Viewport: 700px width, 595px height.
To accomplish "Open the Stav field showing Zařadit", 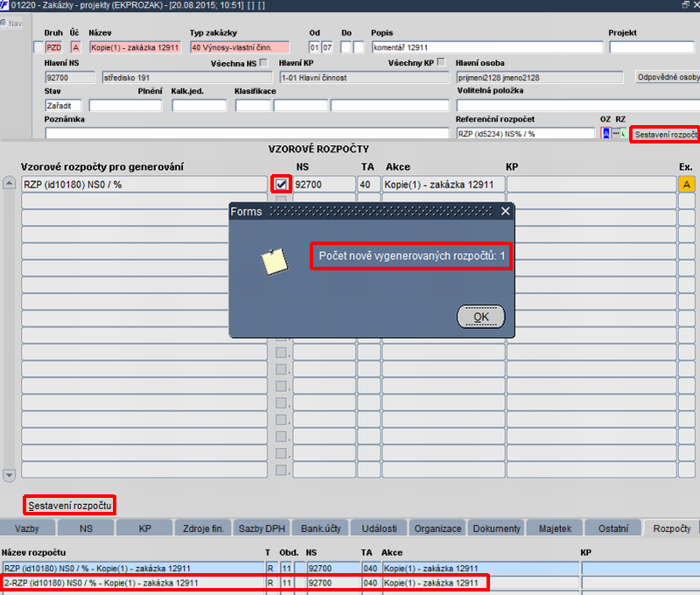I will [63, 106].
